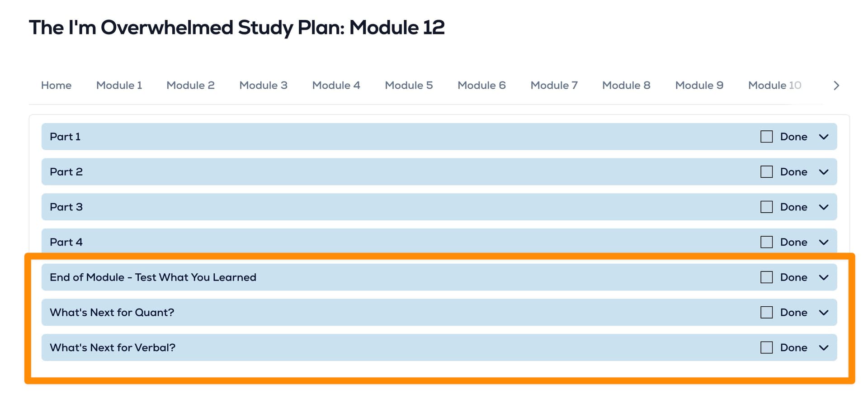868x409 pixels.
Task: Mark Part 2 as Done
Action: [766, 172]
